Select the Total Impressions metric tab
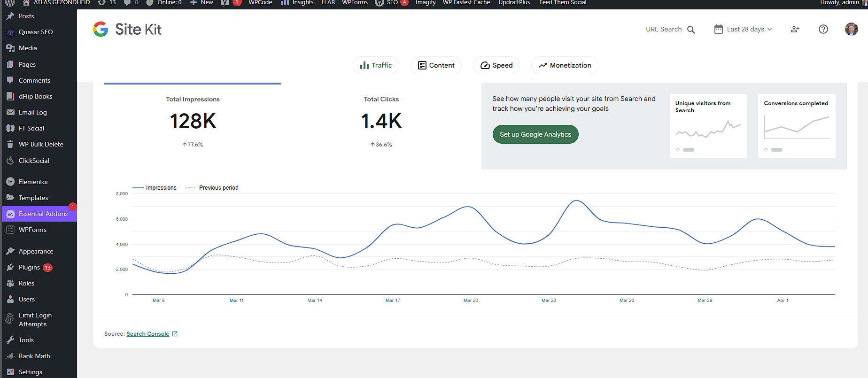This screenshot has height=378, width=868. click(193, 122)
